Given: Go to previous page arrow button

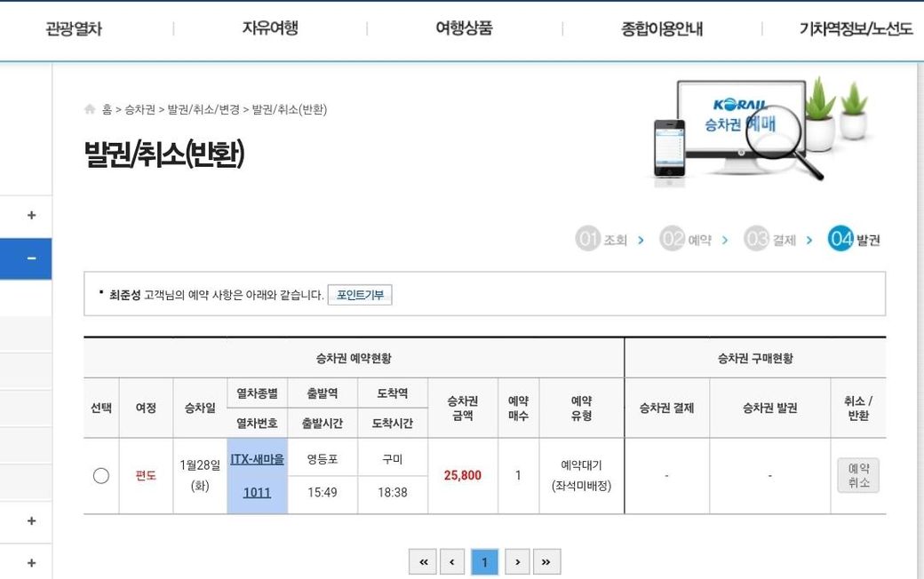Looking at the screenshot, I should (x=452, y=562).
